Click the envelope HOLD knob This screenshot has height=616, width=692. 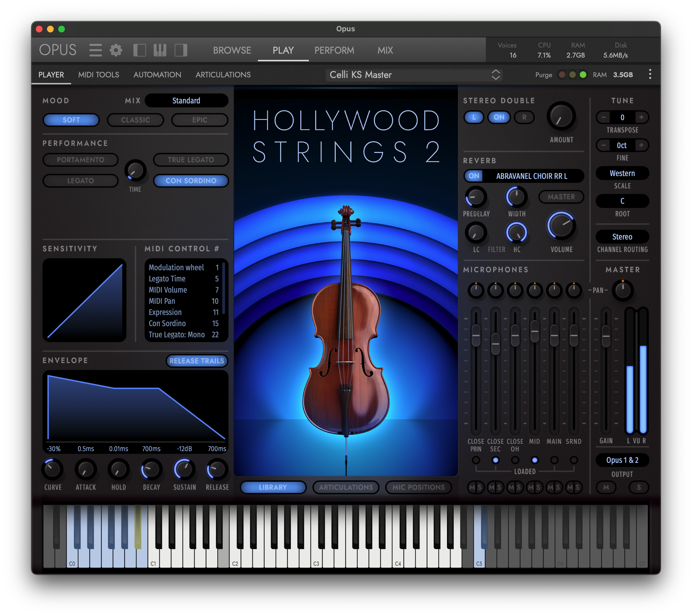point(118,470)
